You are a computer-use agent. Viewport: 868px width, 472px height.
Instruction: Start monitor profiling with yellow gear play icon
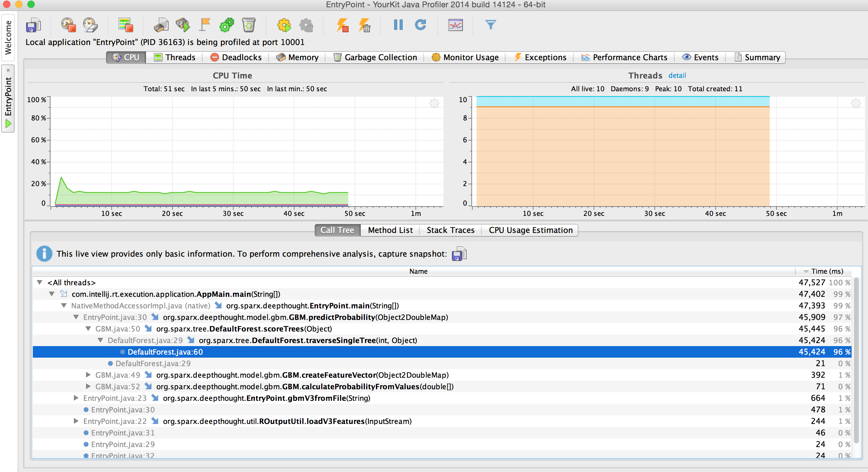click(x=284, y=25)
